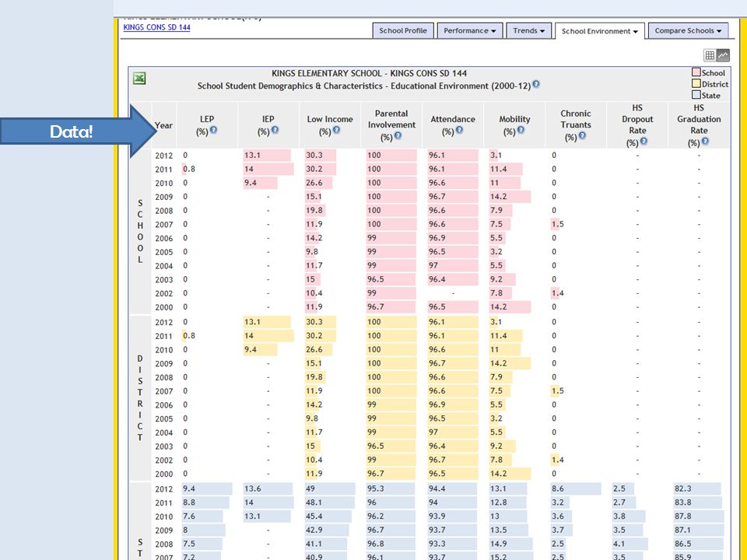Open the Trends dropdown menu
Screen dimensions: 747x560
click(529, 30)
